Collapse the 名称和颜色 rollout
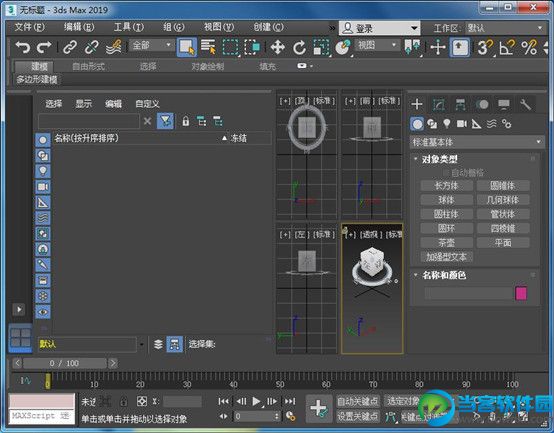 point(444,275)
